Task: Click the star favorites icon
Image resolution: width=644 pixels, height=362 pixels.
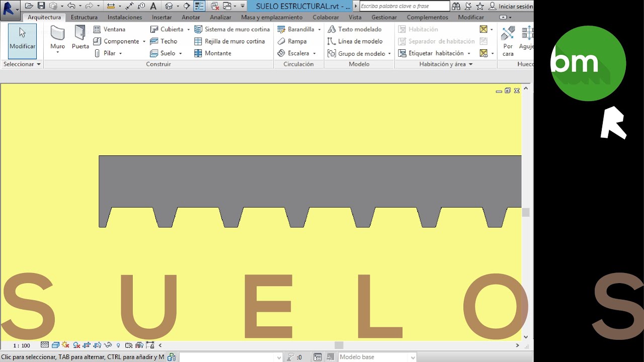Action: [480, 6]
